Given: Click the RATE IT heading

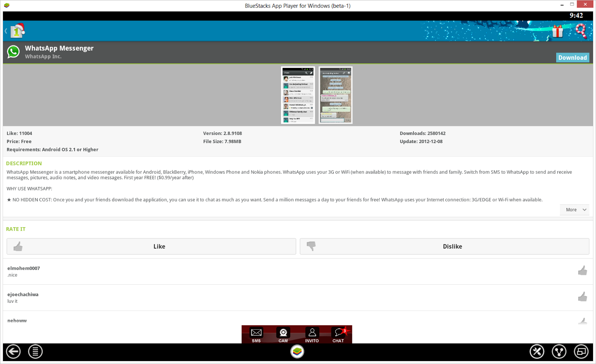Looking at the screenshot, I should click(16, 229).
